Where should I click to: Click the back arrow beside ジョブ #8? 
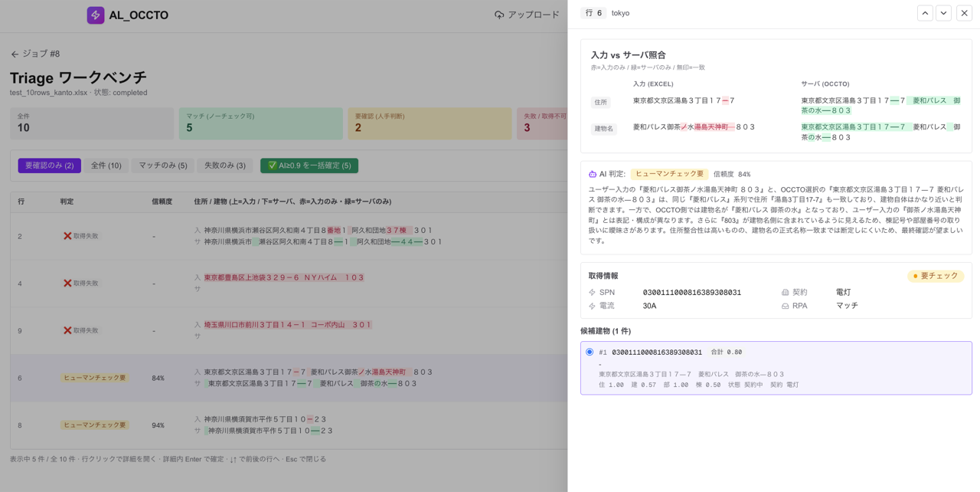click(15, 54)
